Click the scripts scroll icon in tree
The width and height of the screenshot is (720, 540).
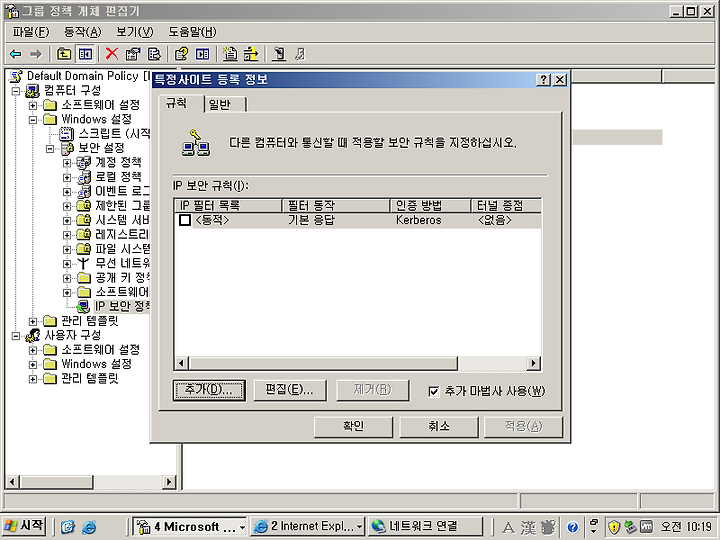67,134
